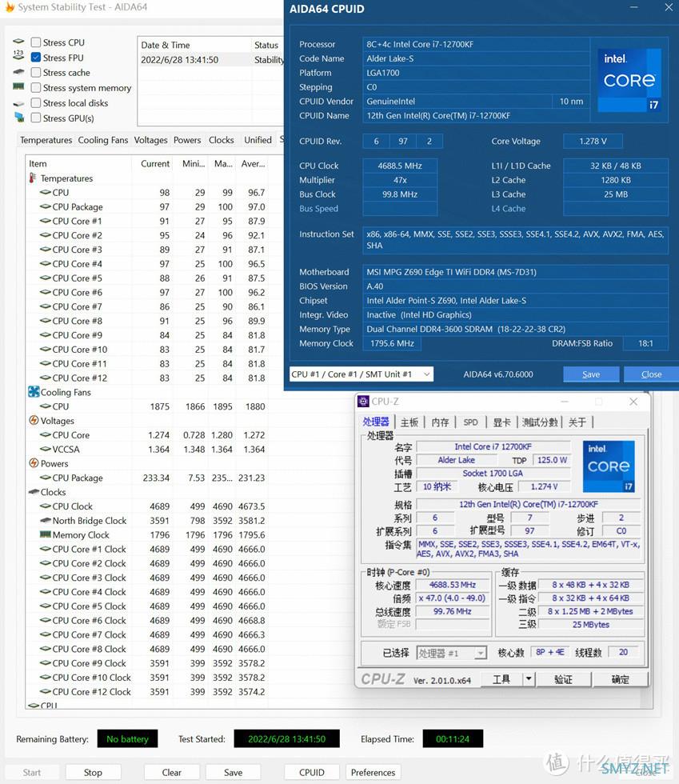Click the CPU-Z 验证 button
This screenshot has height=784, width=679.
(564, 679)
